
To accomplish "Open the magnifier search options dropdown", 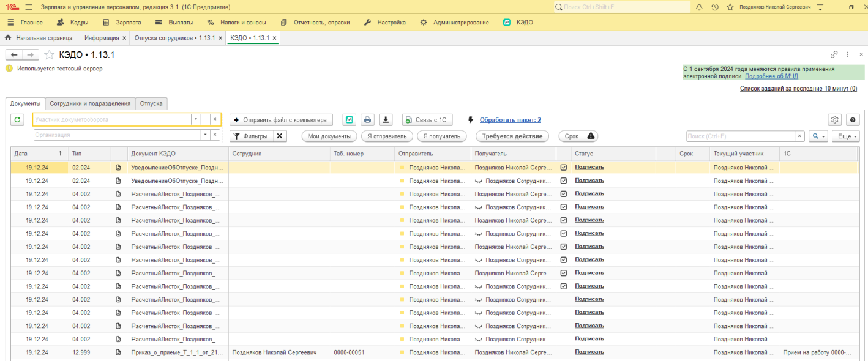I will [x=818, y=136].
